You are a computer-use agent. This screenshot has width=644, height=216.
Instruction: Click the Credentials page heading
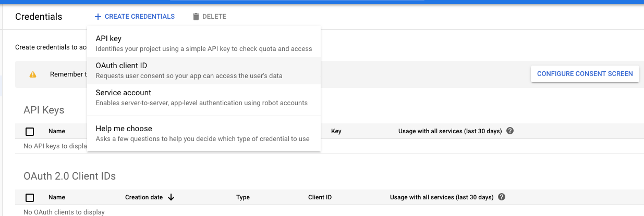coord(39,17)
